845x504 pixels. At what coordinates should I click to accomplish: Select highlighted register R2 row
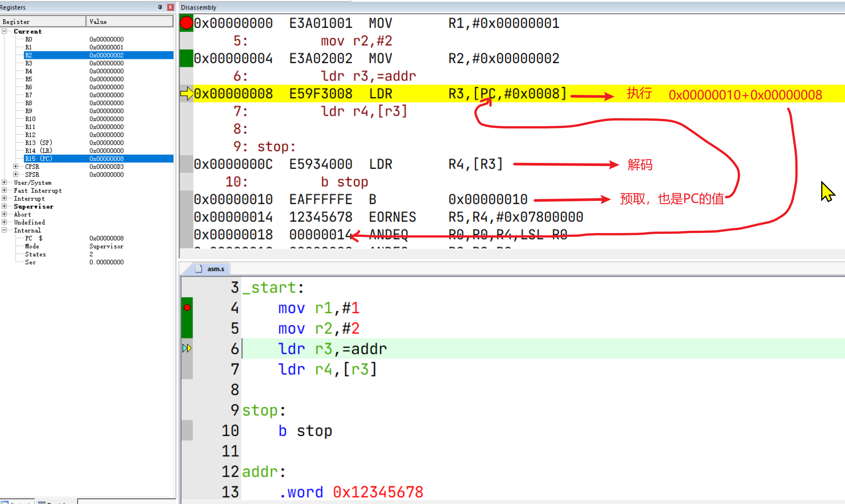[99, 55]
